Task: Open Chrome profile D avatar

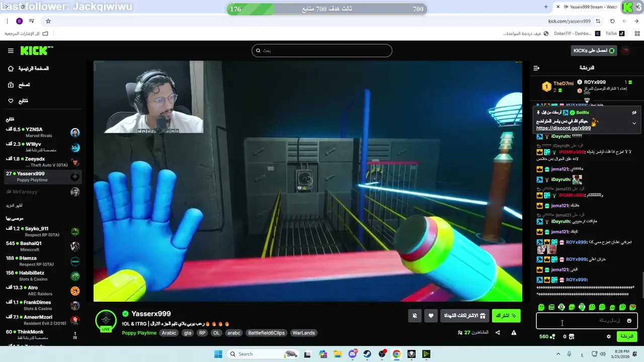Action: click(x=19, y=21)
